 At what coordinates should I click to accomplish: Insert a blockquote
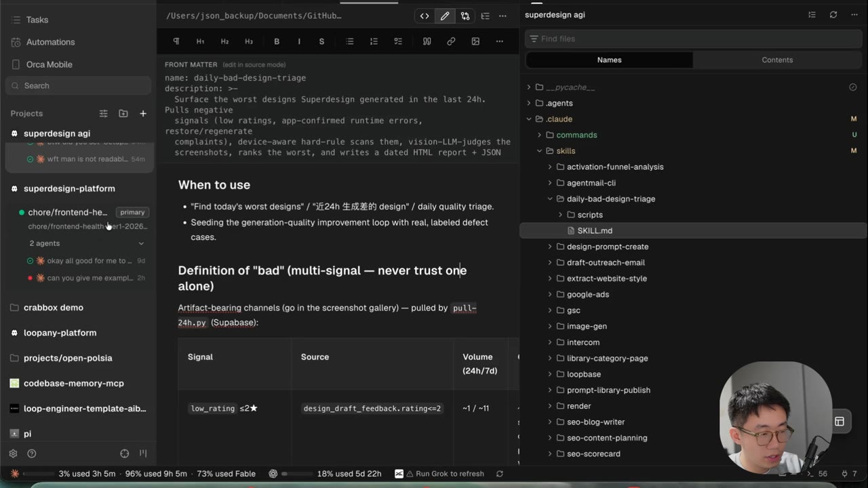coord(427,41)
